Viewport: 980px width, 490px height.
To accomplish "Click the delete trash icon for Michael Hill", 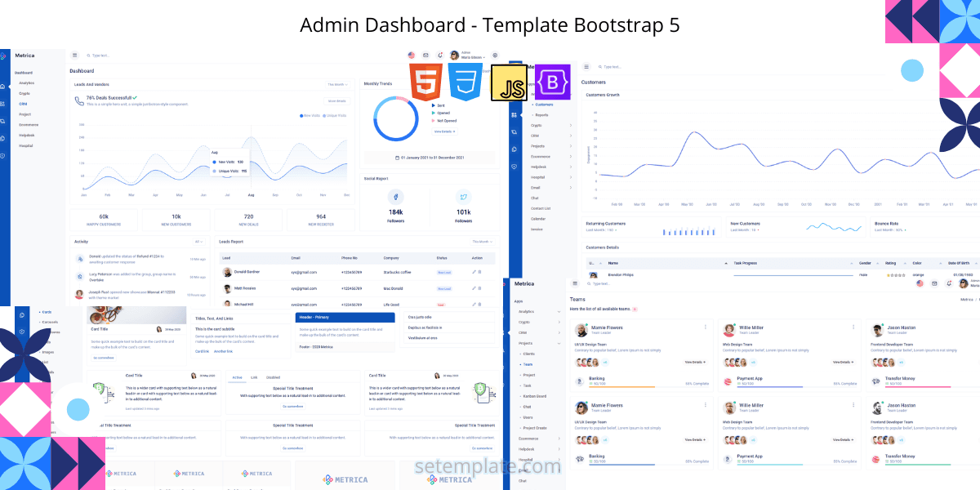I will [480, 304].
